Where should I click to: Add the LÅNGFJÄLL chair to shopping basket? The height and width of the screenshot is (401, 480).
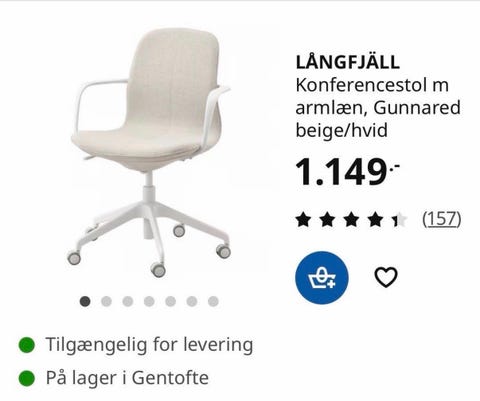point(322,278)
